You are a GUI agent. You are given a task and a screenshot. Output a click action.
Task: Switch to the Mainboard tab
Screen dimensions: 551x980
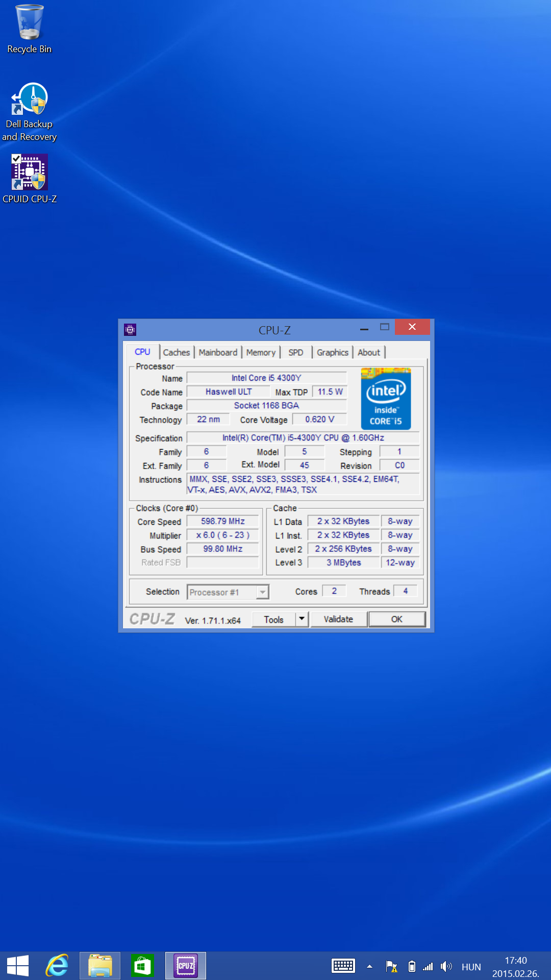(218, 352)
